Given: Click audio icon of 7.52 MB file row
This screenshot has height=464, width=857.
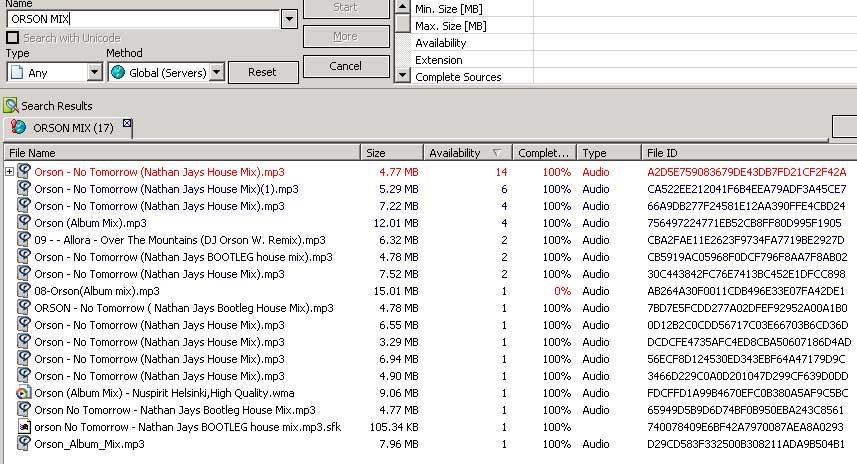Looking at the screenshot, I should 24,273.
